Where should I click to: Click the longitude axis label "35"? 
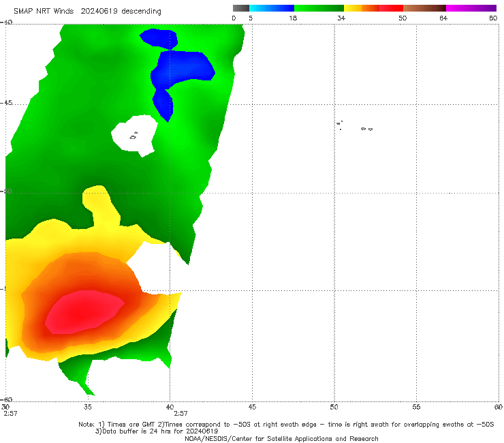coord(87,407)
